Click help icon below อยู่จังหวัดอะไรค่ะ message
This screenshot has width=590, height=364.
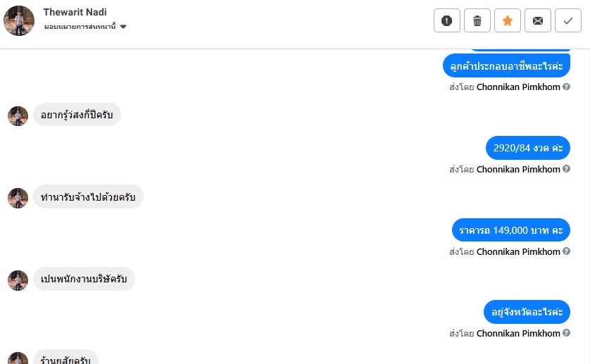[567, 334]
